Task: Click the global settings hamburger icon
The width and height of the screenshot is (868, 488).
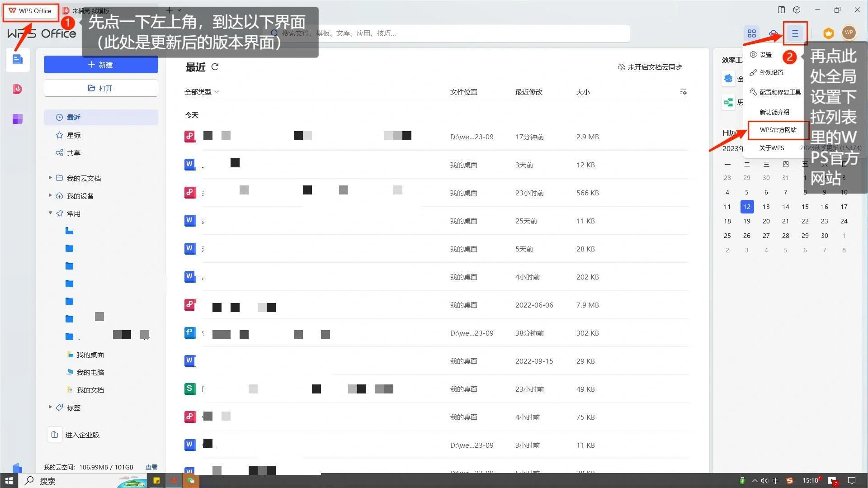Action: pyautogui.click(x=795, y=33)
